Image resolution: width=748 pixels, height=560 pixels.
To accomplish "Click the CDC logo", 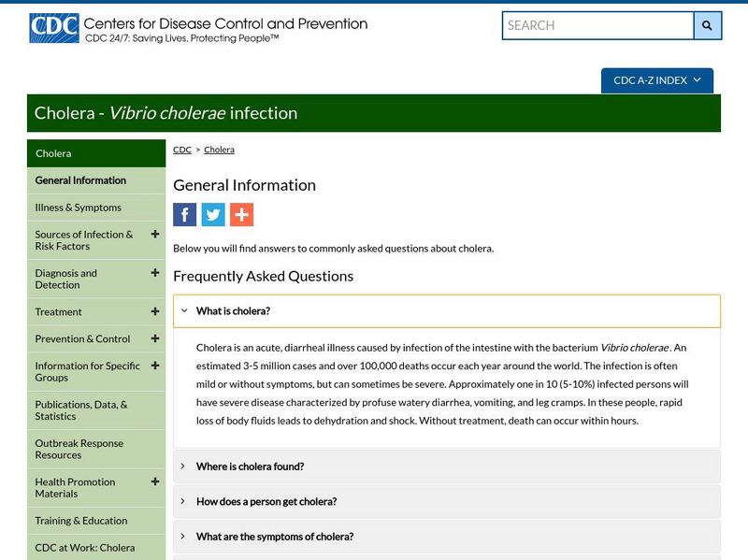I will pyautogui.click(x=54, y=28).
